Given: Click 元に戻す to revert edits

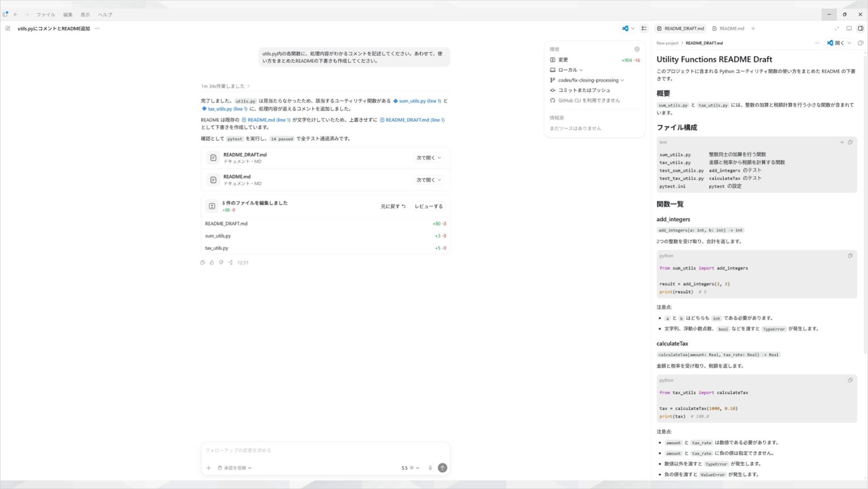Looking at the screenshot, I should click(x=393, y=206).
